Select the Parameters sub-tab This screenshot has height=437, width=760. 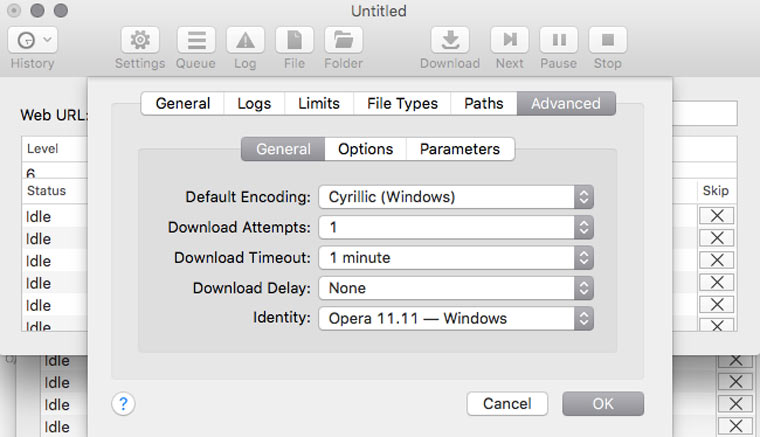point(460,149)
